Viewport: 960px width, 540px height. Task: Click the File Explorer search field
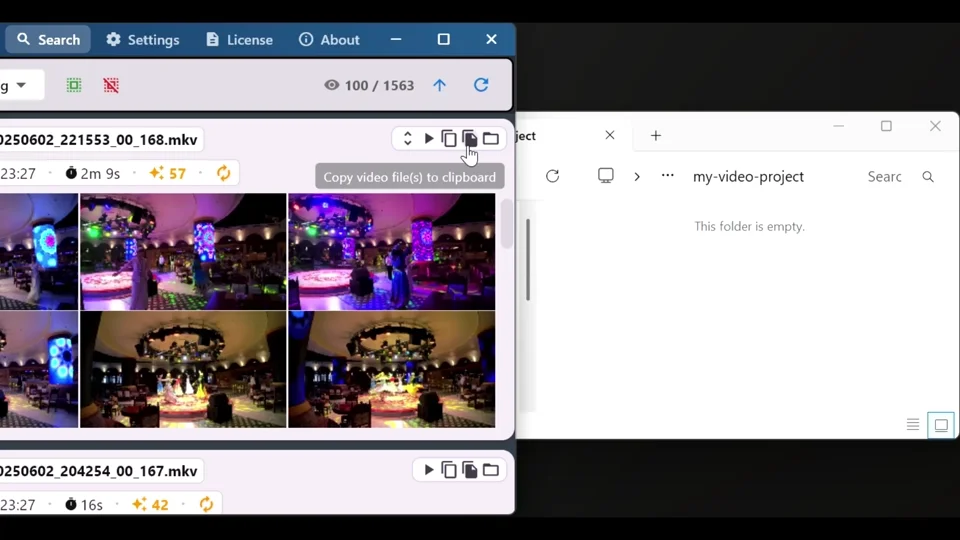(x=885, y=176)
